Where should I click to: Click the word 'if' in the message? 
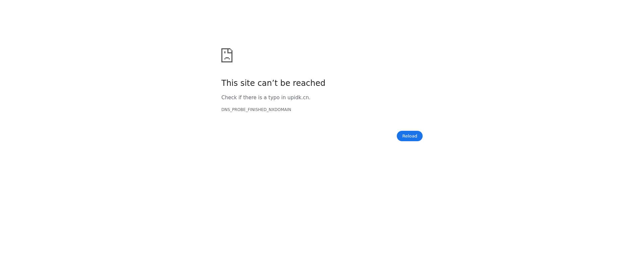point(240,98)
